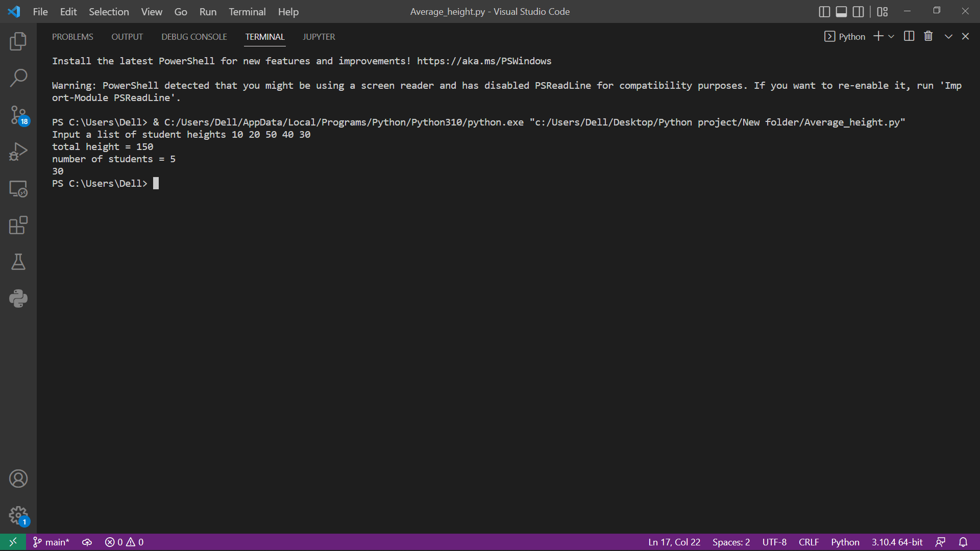Open the Terminal menu

tap(247, 11)
